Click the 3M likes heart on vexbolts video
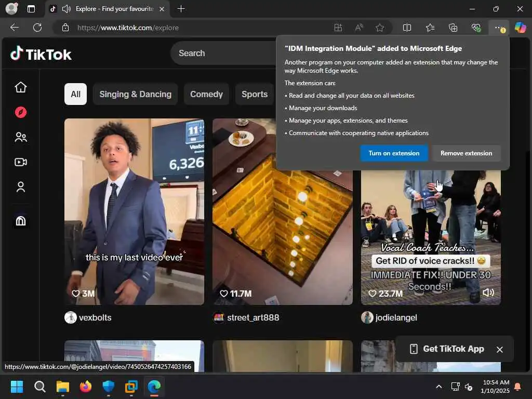Screen dimensions: 532x399 (x=75, y=294)
